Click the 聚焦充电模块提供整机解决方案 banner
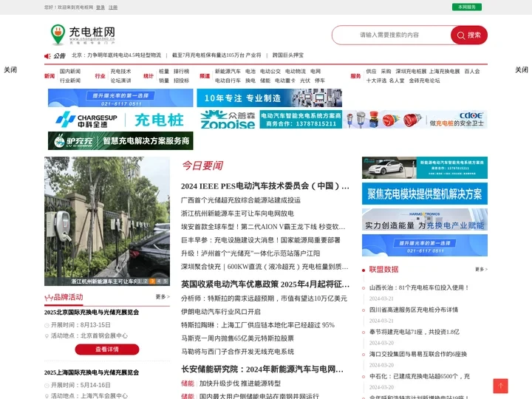This screenshot has width=532, height=399. point(425,194)
